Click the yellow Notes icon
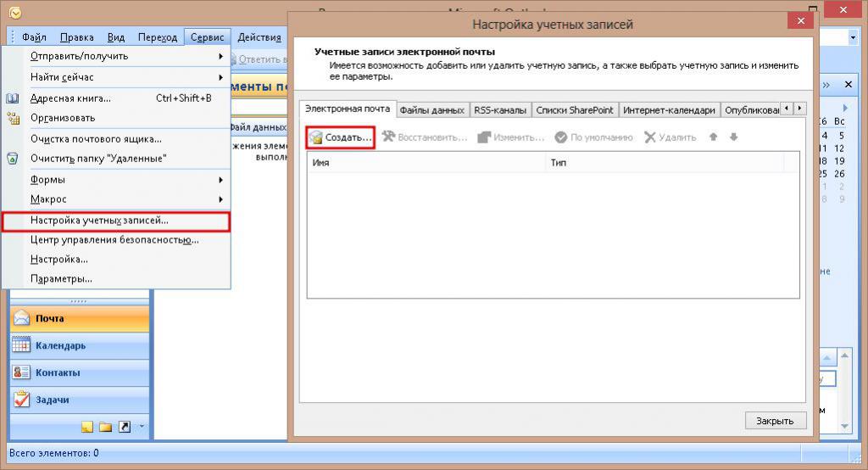Image resolution: width=868 pixels, height=470 pixels. (x=86, y=427)
